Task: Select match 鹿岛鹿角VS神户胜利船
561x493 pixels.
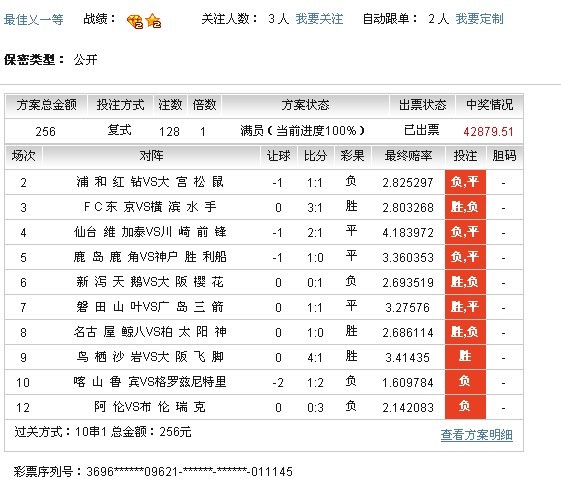Action: coord(150,257)
